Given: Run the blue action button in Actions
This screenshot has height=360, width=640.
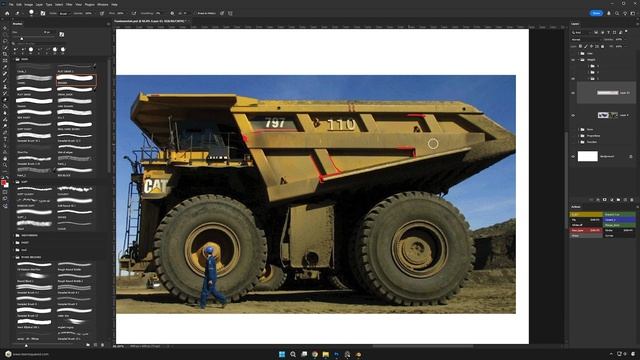Looking at the screenshot, I should tap(619, 220).
